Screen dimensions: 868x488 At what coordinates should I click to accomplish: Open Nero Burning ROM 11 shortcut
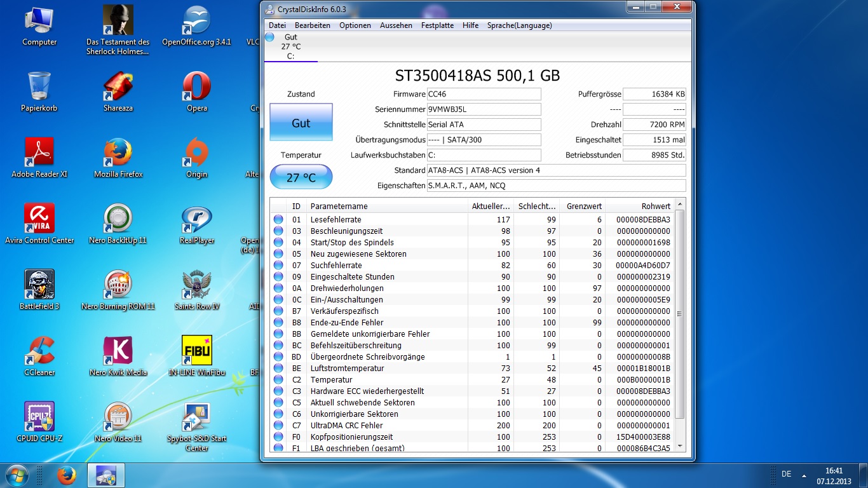tap(118, 290)
